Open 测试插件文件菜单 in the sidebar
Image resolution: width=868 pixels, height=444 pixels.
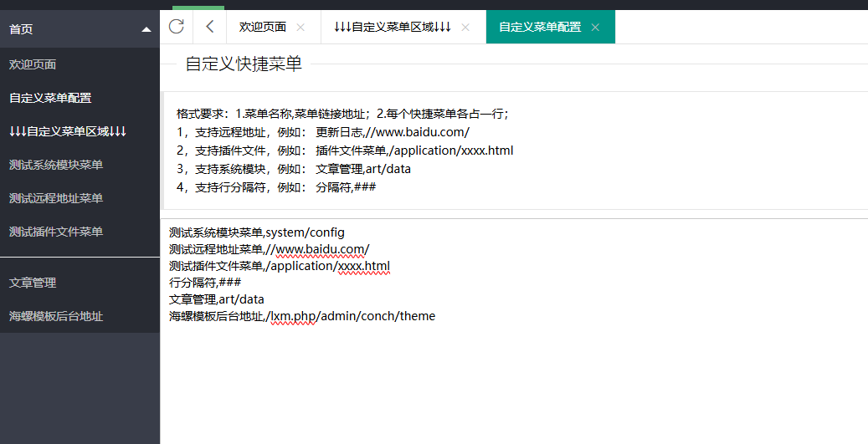point(56,232)
